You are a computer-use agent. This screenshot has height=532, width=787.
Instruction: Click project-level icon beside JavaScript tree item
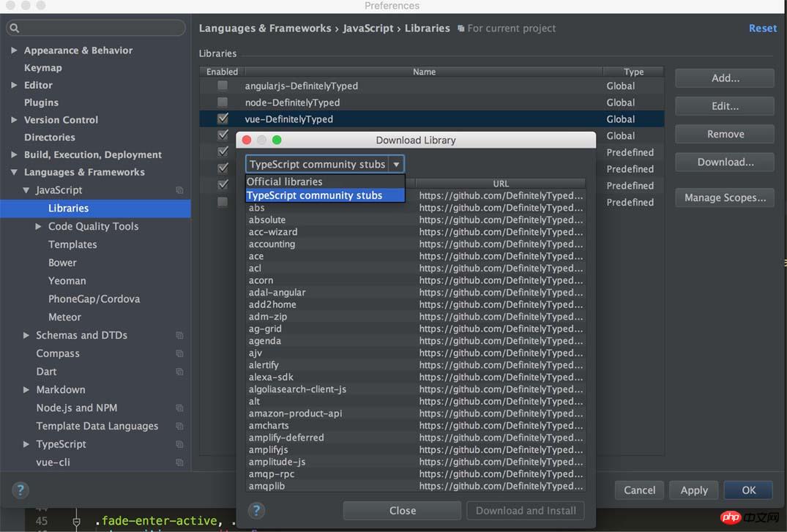[179, 190]
